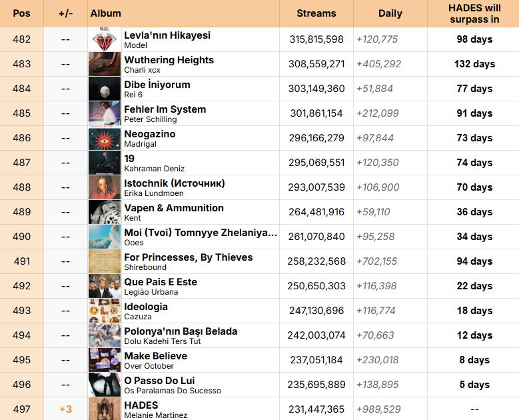Click the Moi (Tvoi) Tomnyye Zhelaniya cover
The height and width of the screenshot is (420, 519).
coord(105,237)
